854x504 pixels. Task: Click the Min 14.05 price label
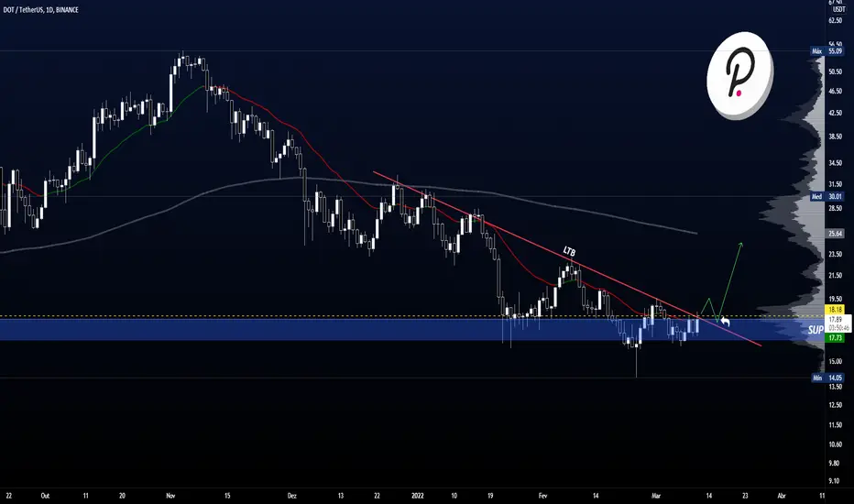coord(827,378)
